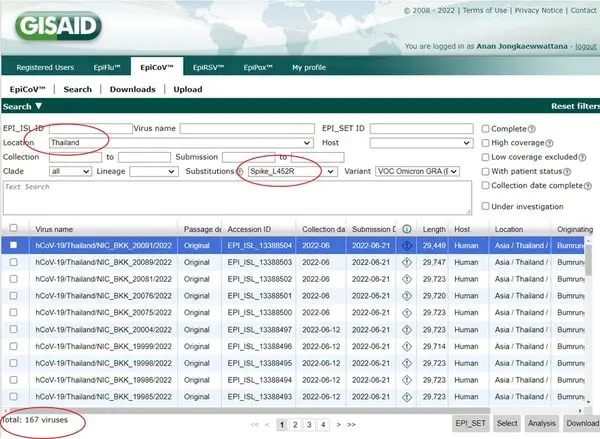Switch to EpiFlu tab
This screenshot has height=439, width=600.
107,67
